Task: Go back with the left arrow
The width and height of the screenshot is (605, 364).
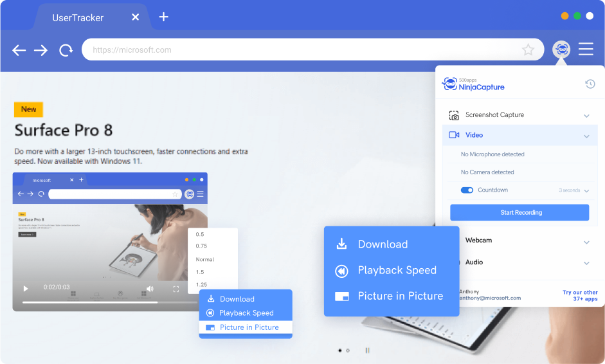Action: tap(19, 50)
